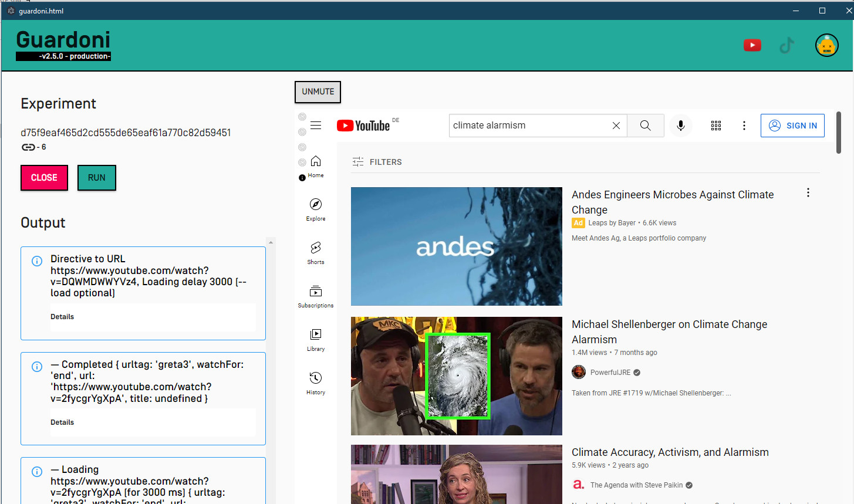Screen dimensions: 854x504
Task: Open the YouTube hamburger guide menu
Action: [316, 126]
